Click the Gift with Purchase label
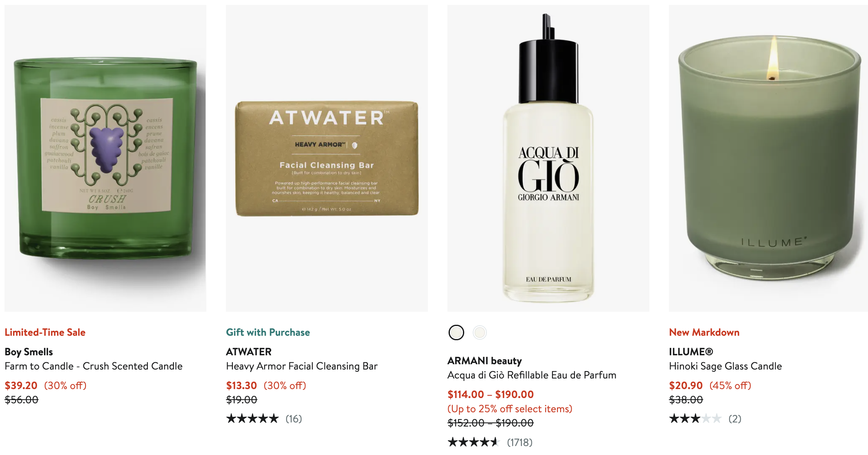Viewport: 868px width, 455px height. point(268,332)
